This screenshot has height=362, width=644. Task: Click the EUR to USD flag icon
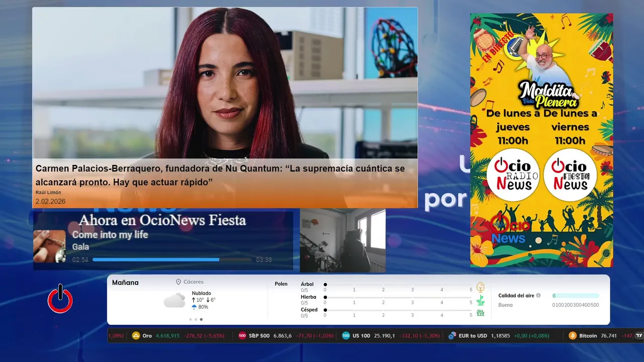[452, 335]
